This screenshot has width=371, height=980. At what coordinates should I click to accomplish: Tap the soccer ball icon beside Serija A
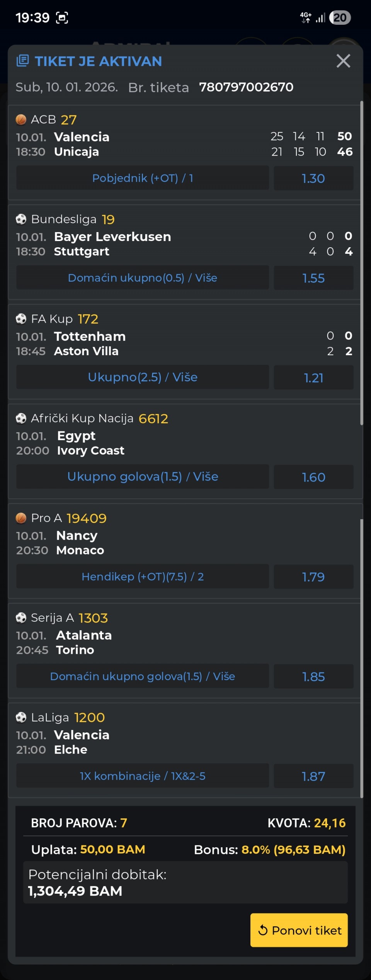click(x=21, y=618)
